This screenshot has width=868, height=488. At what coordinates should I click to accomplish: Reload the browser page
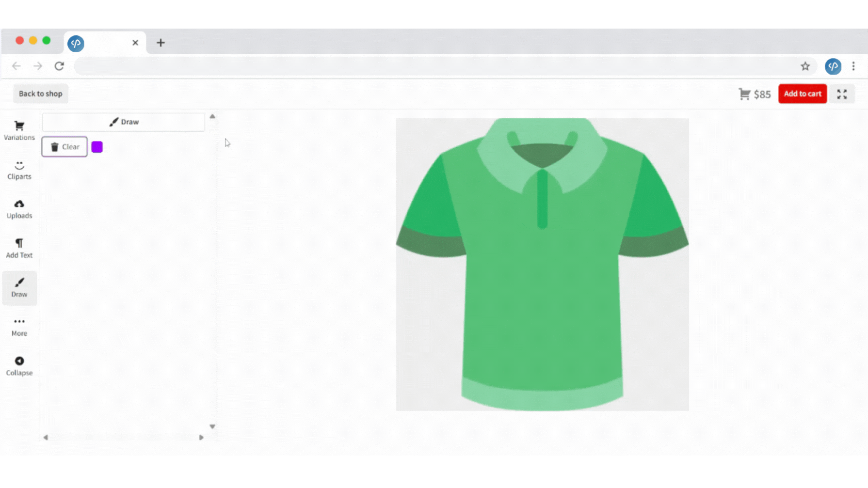coord(59,66)
